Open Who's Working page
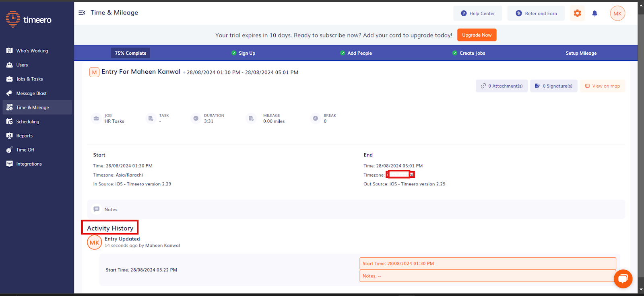The image size is (644, 296). [x=32, y=51]
